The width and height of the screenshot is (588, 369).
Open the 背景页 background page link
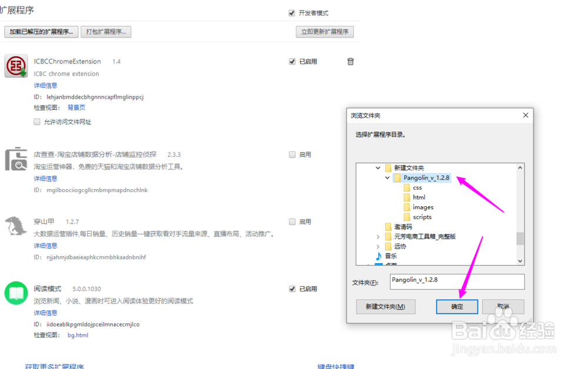click(x=76, y=108)
